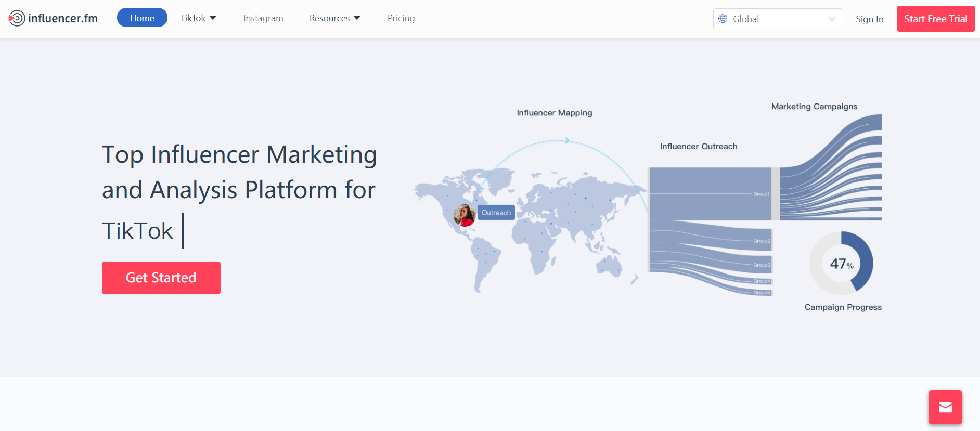Click the Outreach tag on the map
The height and width of the screenshot is (431, 980).
pos(496,213)
